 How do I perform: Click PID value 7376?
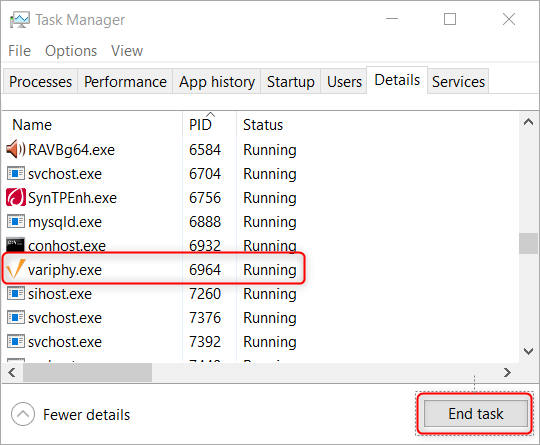click(x=205, y=318)
